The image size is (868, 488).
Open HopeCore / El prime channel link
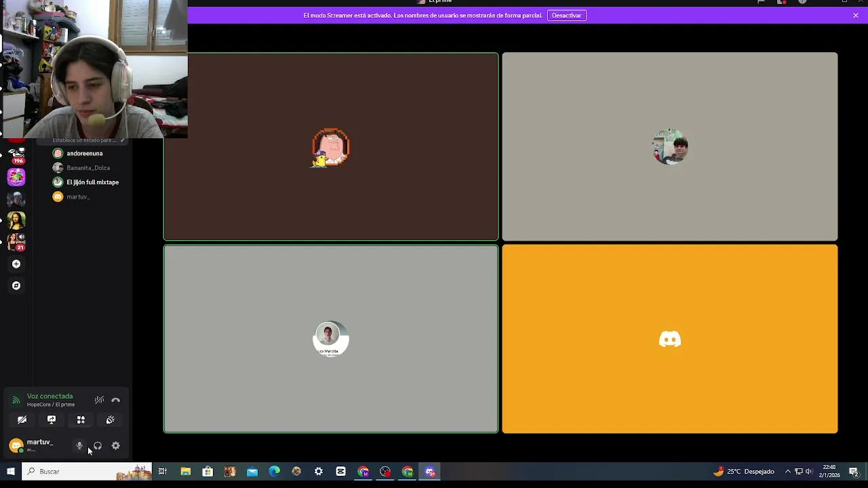point(51,405)
